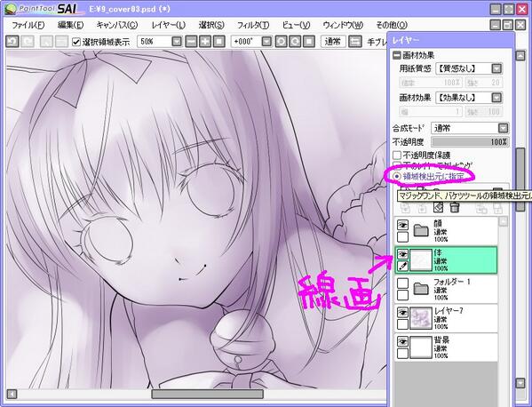Select the フォルダー 1 name text
532x407 pixels.
452,282
